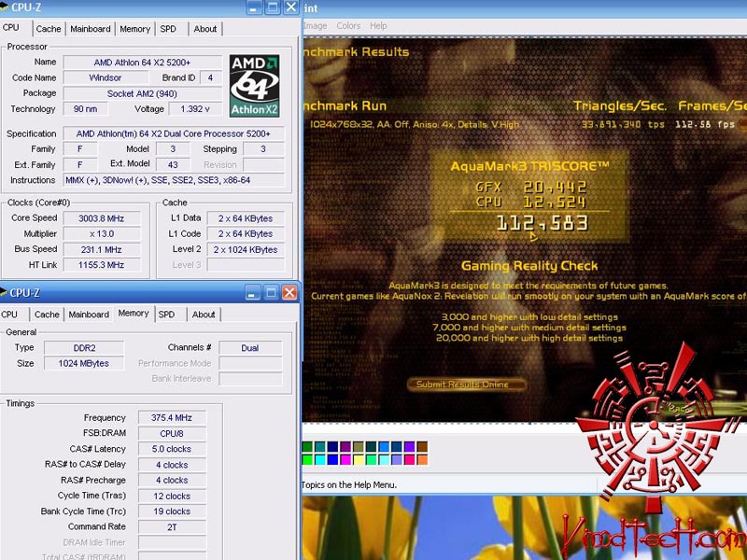Open the Image menu in Paint
The image size is (747, 560).
coord(315,26)
